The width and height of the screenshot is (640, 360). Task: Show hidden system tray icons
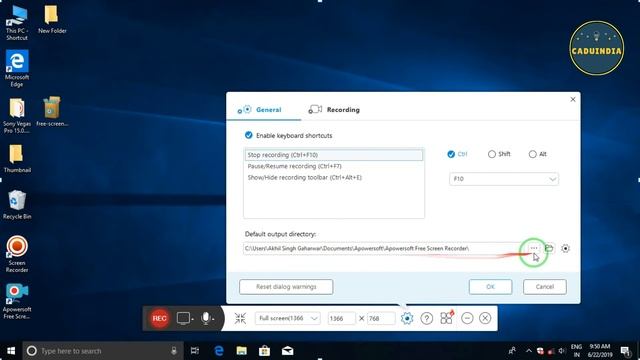tap(529, 351)
